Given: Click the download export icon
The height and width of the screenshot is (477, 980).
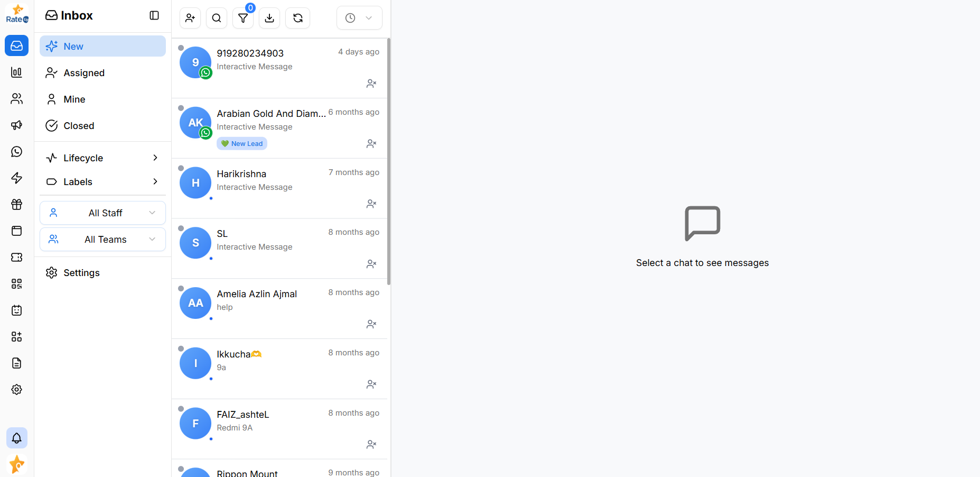Looking at the screenshot, I should click(269, 18).
